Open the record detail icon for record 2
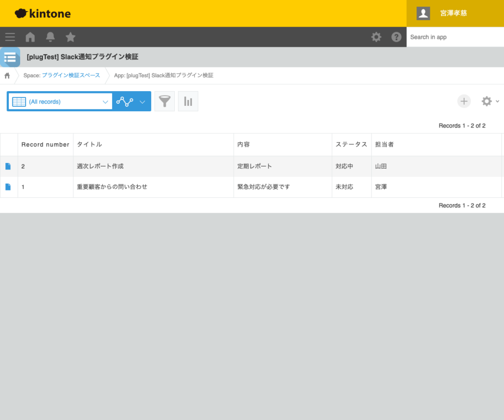 (x=8, y=166)
